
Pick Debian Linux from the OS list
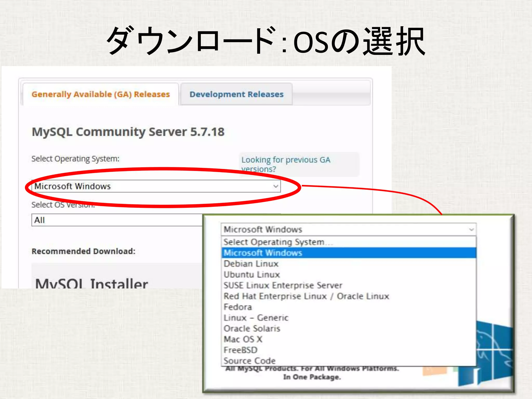[251, 264]
